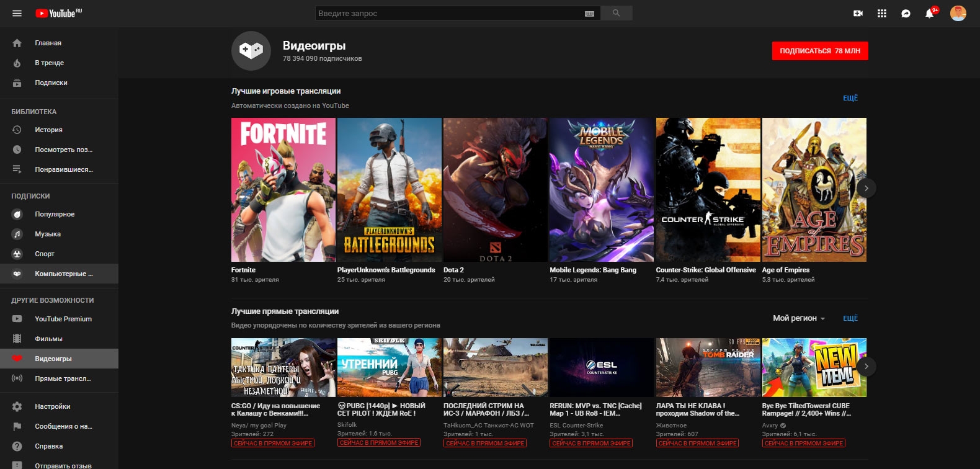Click the Сообщения о нарушениях flag icon
Image resolution: width=980 pixels, height=469 pixels.
[x=17, y=426]
